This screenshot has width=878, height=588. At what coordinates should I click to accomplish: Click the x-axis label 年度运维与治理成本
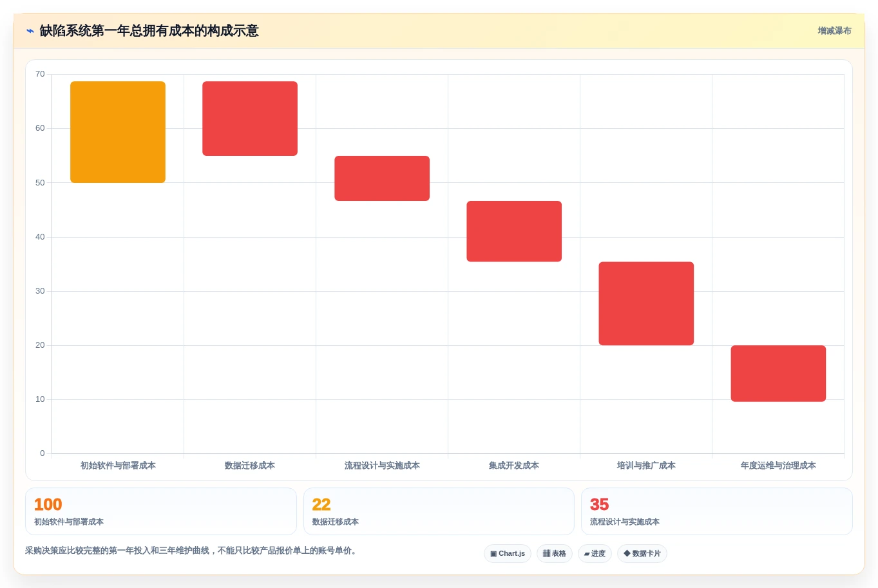click(x=778, y=466)
